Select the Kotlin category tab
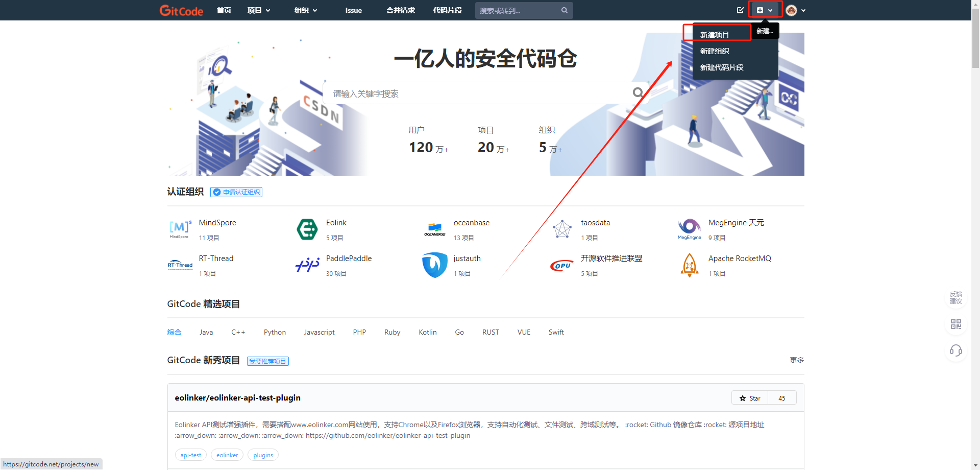Viewport: 980px width, 470px height. click(428, 332)
